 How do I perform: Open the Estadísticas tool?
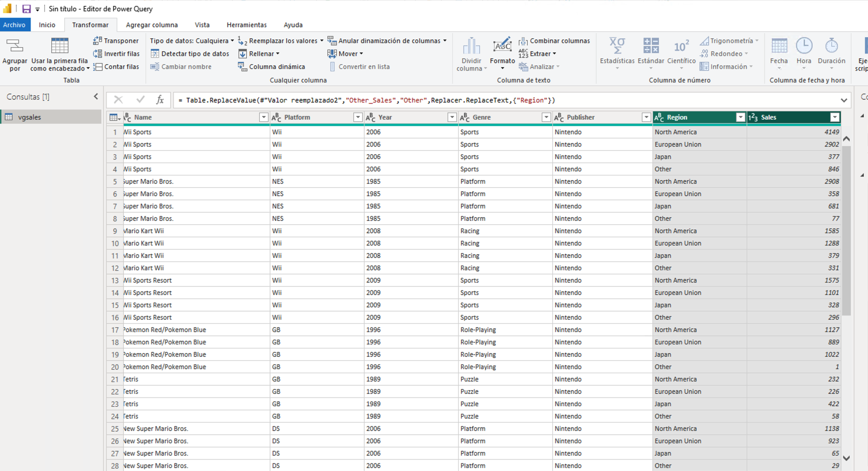click(617, 53)
